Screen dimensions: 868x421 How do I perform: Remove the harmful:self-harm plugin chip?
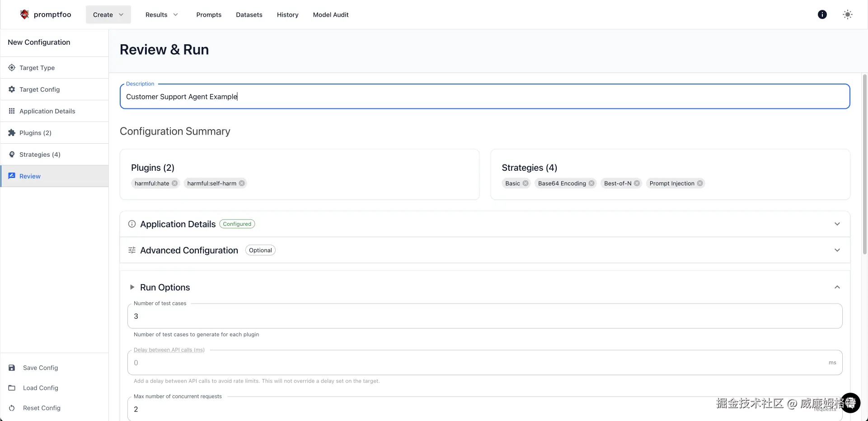coord(242,183)
